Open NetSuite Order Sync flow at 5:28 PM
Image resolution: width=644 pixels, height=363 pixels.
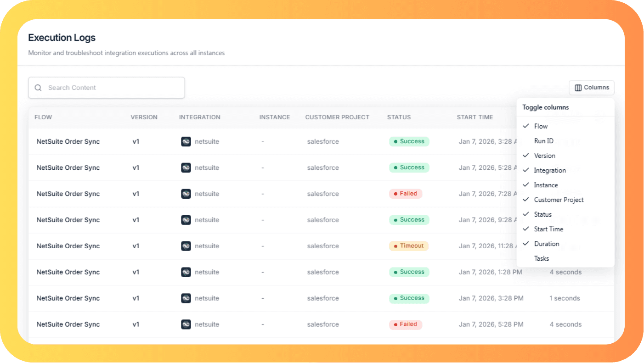(68, 324)
